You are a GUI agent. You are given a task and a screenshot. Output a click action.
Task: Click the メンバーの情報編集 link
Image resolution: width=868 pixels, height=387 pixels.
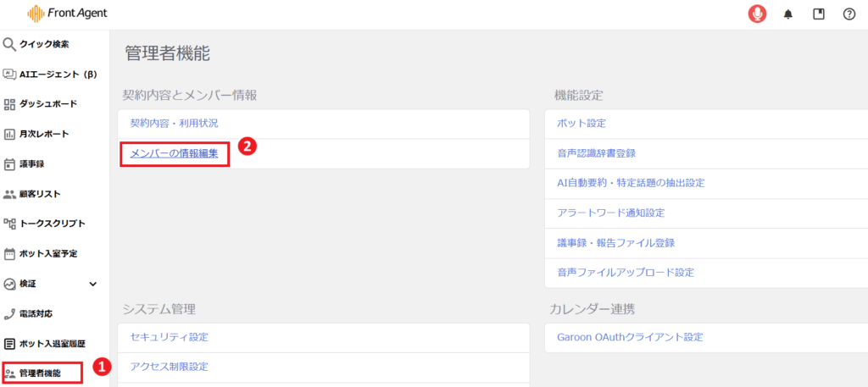point(174,153)
